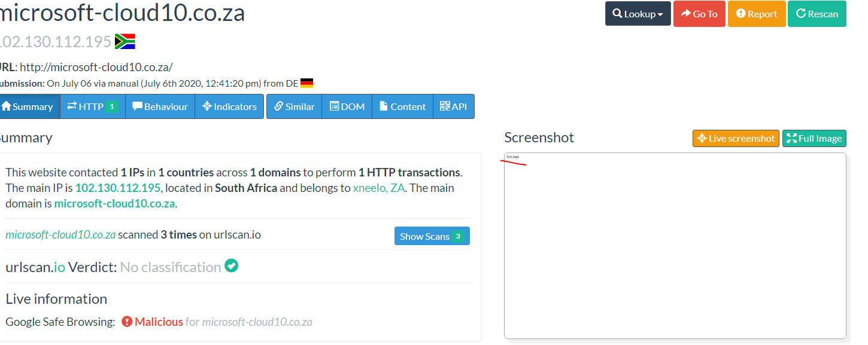The width and height of the screenshot is (868, 345).
Task: Click the crosshair icon on Live screenshot
Action: [703, 138]
